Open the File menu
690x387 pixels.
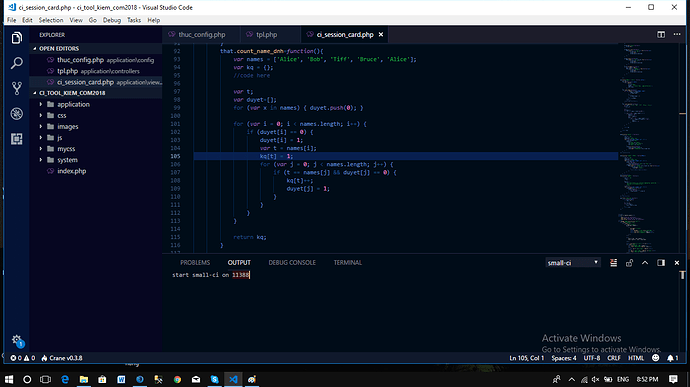click(x=11, y=20)
